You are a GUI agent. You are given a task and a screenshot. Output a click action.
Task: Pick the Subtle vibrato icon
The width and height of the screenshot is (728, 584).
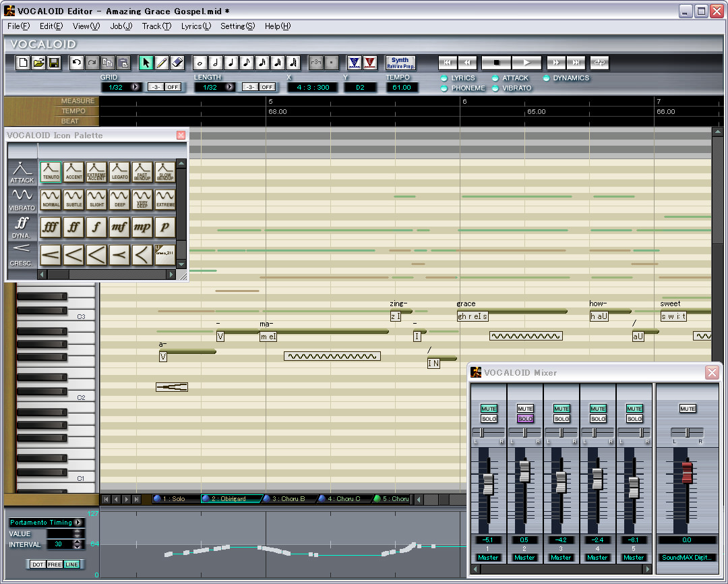[x=73, y=199]
